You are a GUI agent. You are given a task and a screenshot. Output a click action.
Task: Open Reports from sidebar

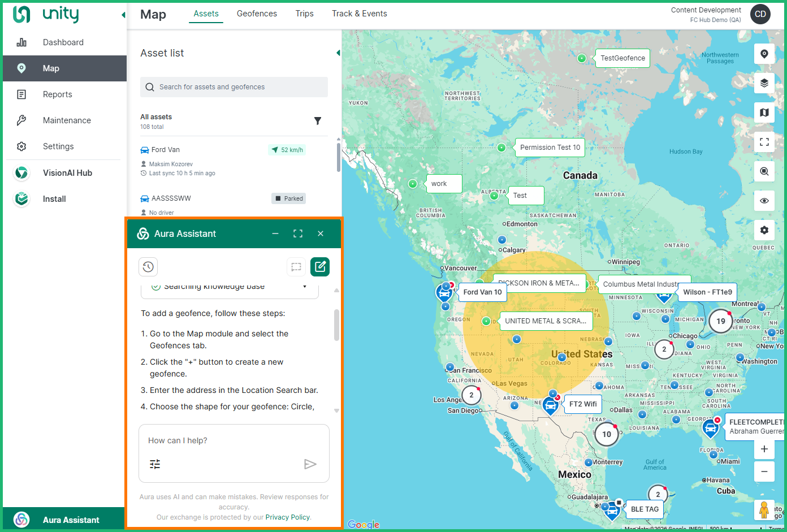click(58, 94)
